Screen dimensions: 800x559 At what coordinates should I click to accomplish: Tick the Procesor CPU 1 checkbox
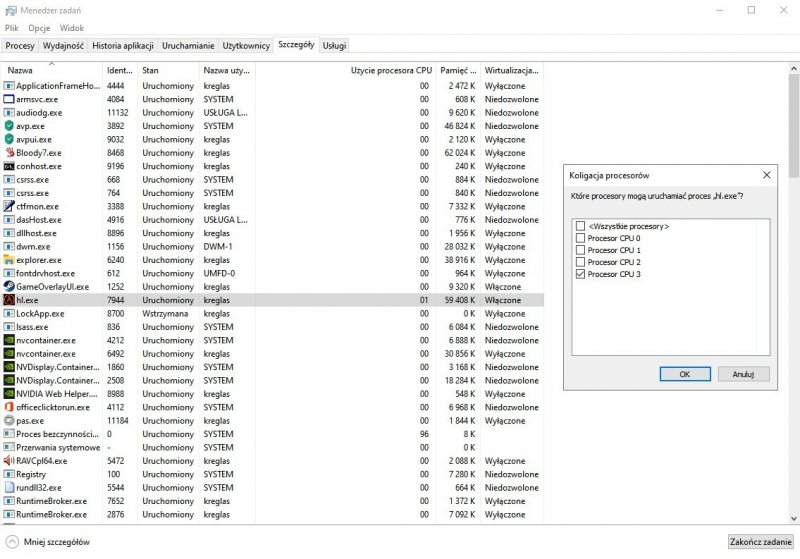click(580, 250)
